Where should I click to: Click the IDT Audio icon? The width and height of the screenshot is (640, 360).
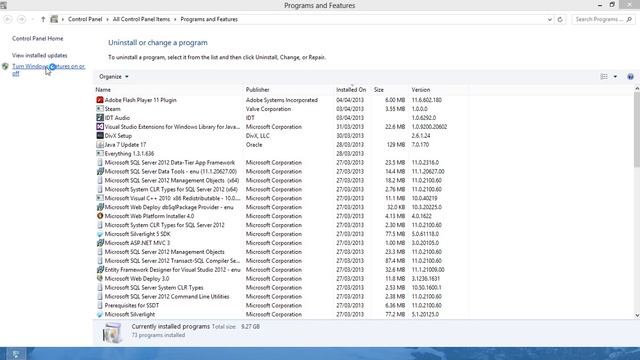pyautogui.click(x=100, y=118)
